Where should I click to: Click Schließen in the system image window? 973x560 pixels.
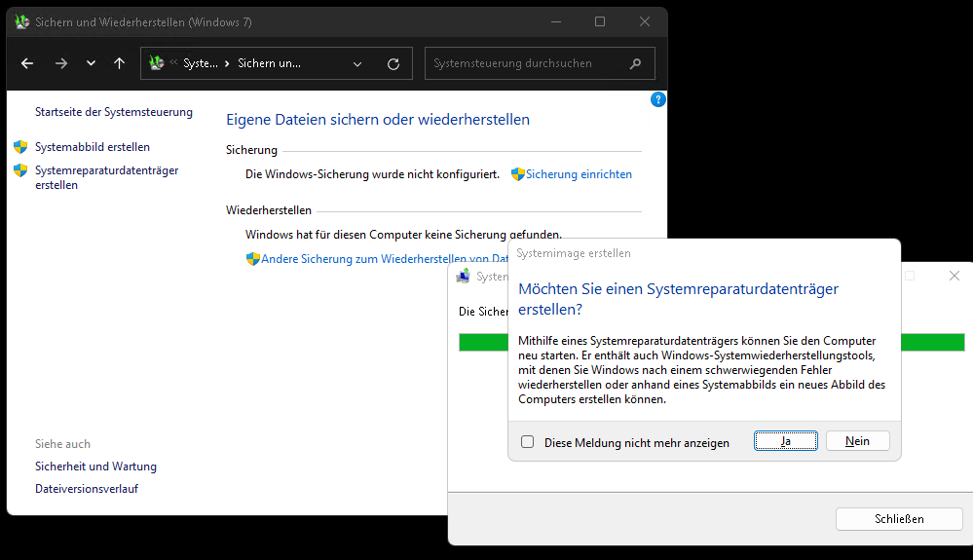pyautogui.click(x=899, y=519)
